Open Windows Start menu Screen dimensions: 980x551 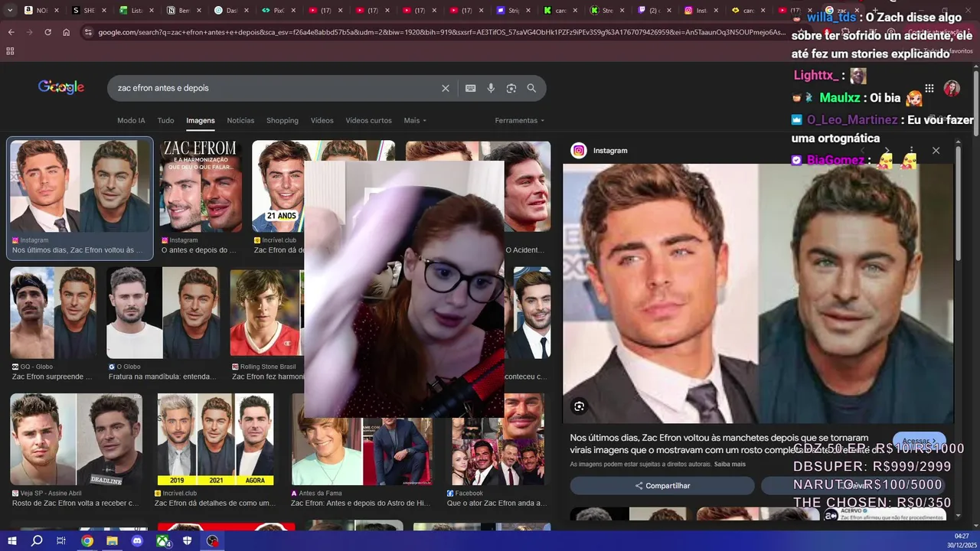(11, 541)
